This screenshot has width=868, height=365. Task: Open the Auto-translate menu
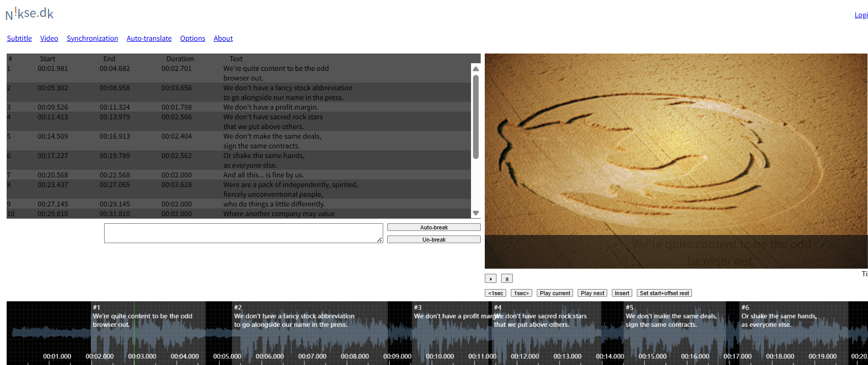point(149,38)
